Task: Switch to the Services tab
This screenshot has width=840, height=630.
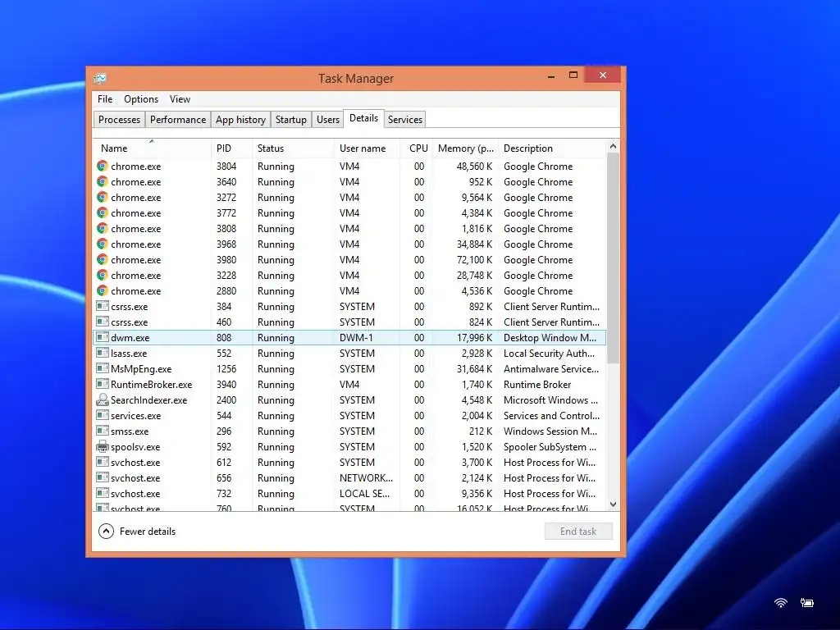Action: [405, 120]
